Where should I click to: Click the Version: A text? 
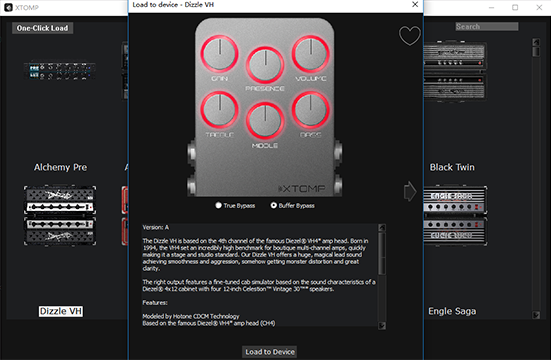point(156,227)
